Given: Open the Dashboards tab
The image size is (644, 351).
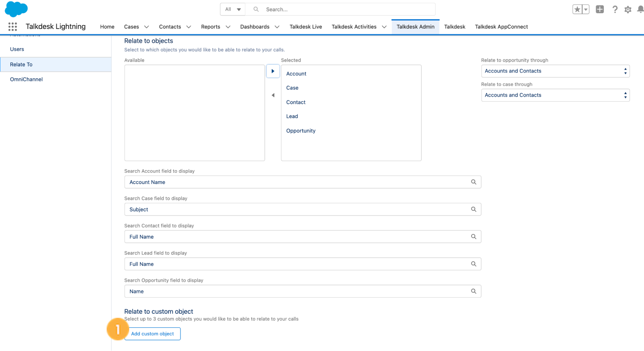Looking at the screenshot, I should coord(255,27).
